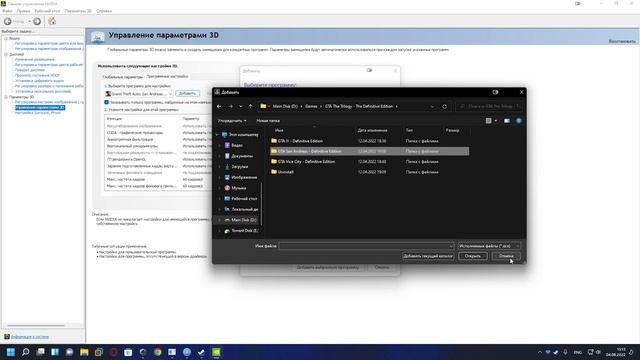
Task: Click NVIDIA panel Forward arrow toolbar icon
Action: [x=37, y=21]
